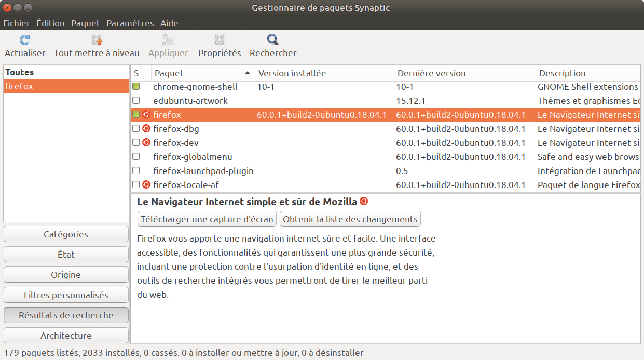The image size is (644, 360).
Task: Sort by the S status column
Action: pyautogui.click(x=136, y=73)
